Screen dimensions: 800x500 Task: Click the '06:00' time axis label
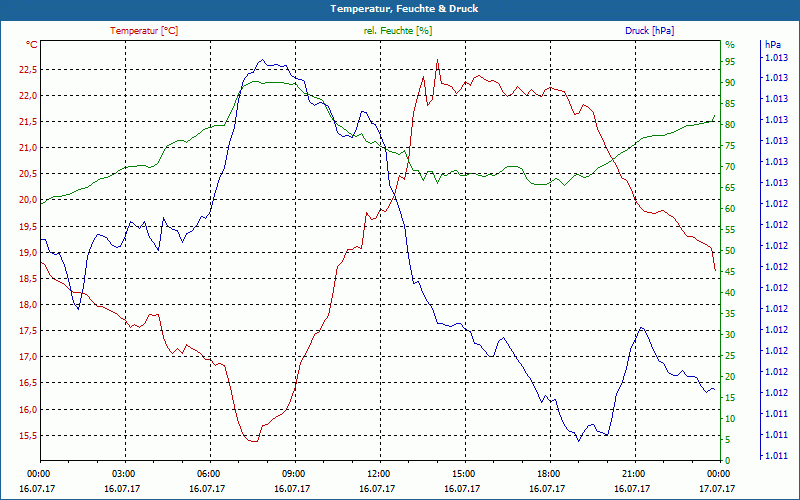coord(208,474)
